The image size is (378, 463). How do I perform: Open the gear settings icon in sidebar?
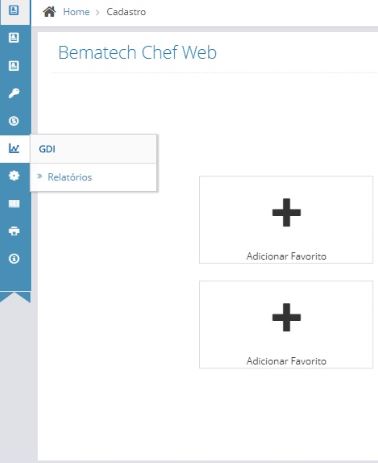[x=14, y=176]
